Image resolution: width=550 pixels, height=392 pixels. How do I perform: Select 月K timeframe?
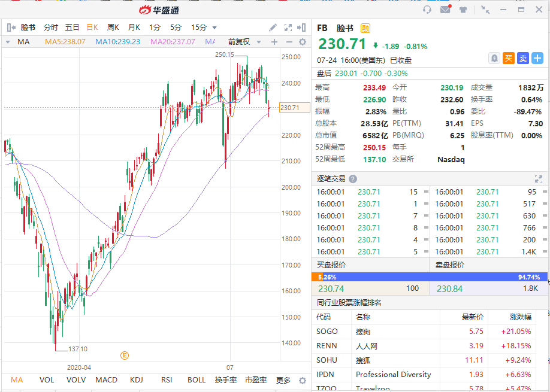pyautogui.click(x=134, y=28)
